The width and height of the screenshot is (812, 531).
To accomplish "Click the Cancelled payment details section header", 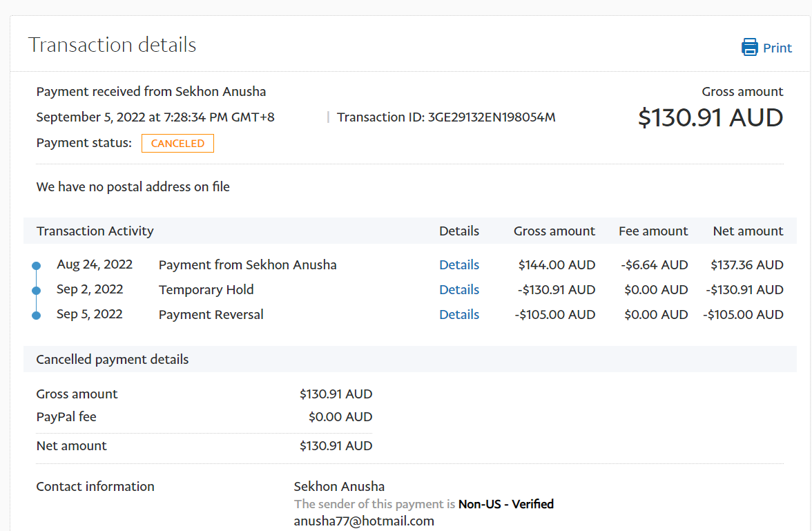I will [113, 360].
